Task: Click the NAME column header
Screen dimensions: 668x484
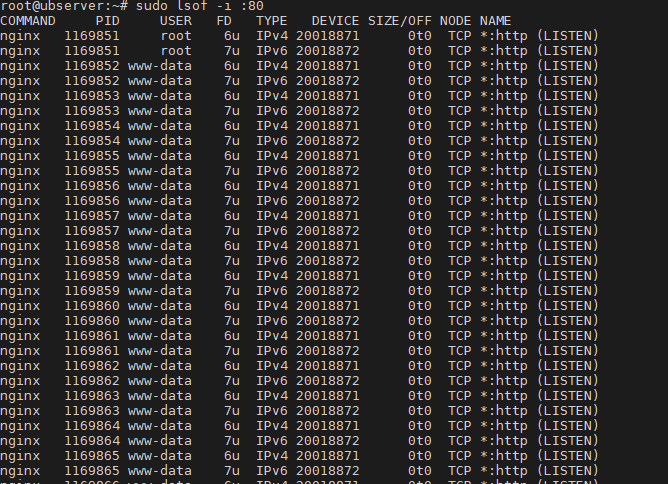Action: tap(495, 21)
